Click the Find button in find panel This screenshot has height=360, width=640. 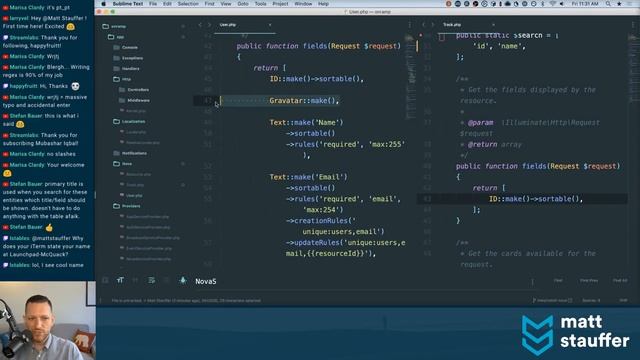tap(558, 280)
